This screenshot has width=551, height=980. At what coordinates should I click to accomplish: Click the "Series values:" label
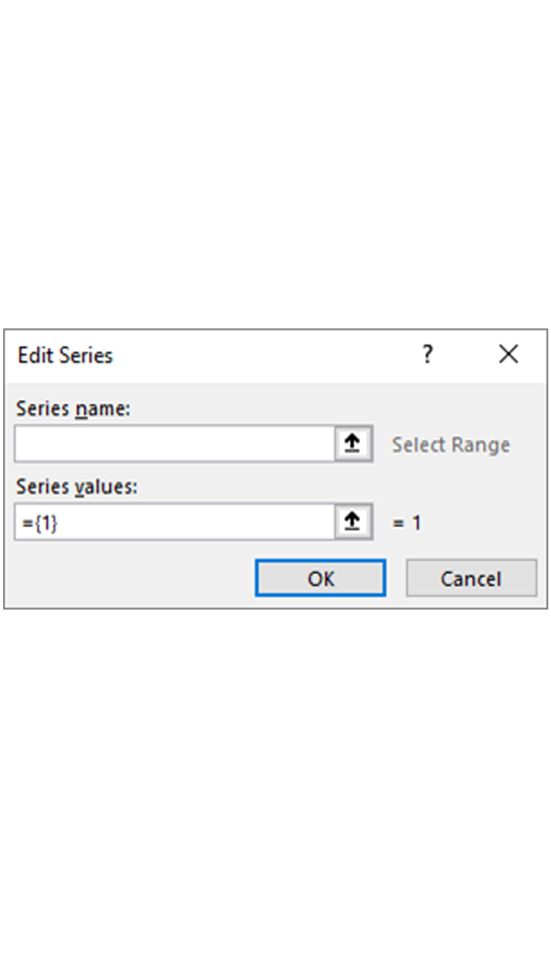point(76,487)
